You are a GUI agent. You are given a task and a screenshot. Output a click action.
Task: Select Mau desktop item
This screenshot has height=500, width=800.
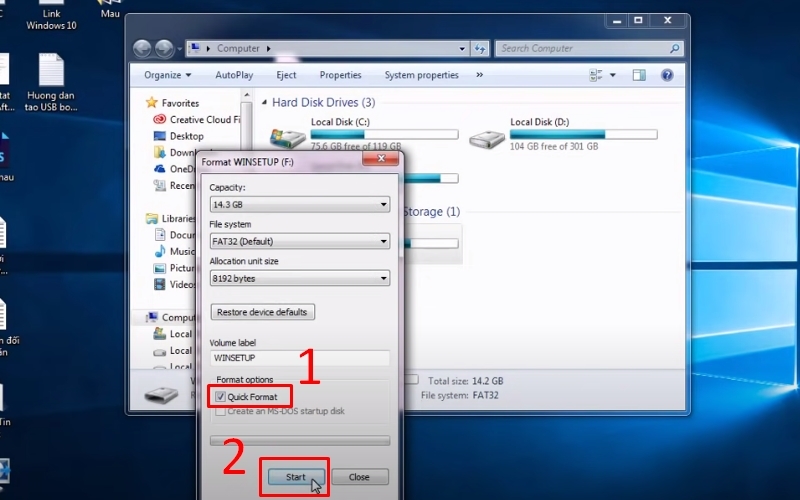point(110,10)
